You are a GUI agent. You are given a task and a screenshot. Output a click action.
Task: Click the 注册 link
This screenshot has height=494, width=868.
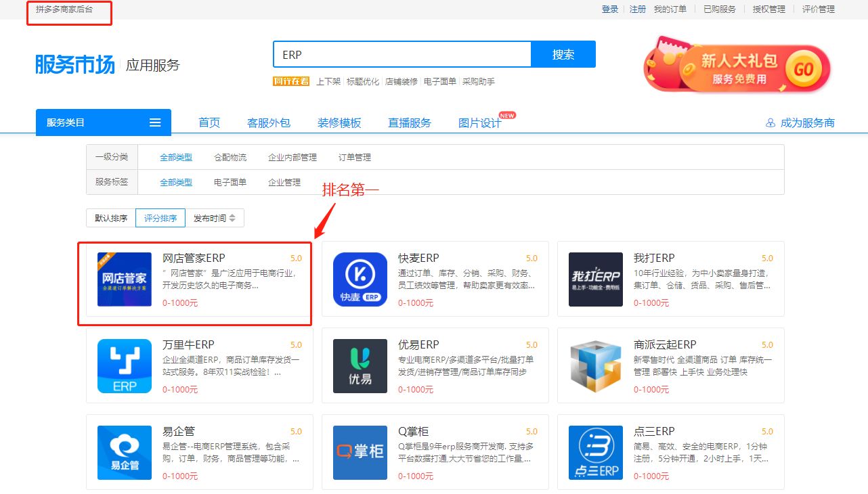(638, 9)
